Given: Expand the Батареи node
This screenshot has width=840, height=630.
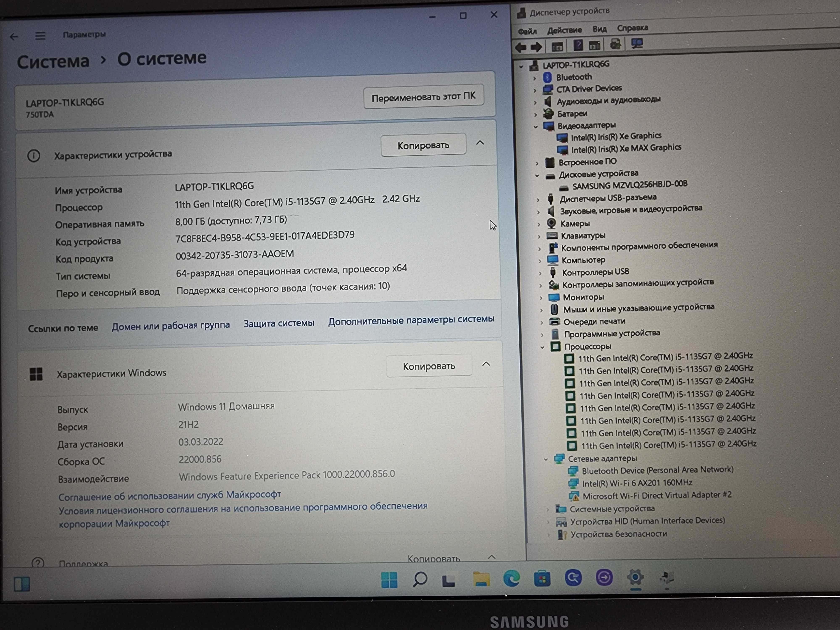Looking at the screenshot, I should (536, 114).
